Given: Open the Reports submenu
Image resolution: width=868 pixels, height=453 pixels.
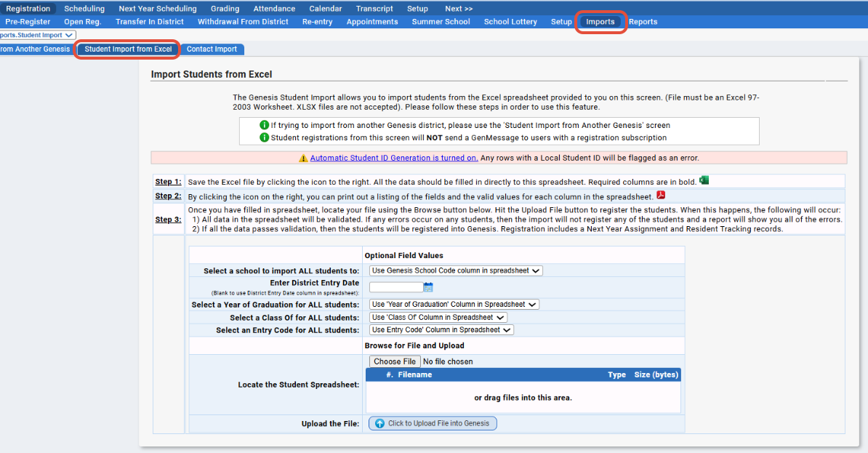Looking at the screenshot, I should click(643, 22).
